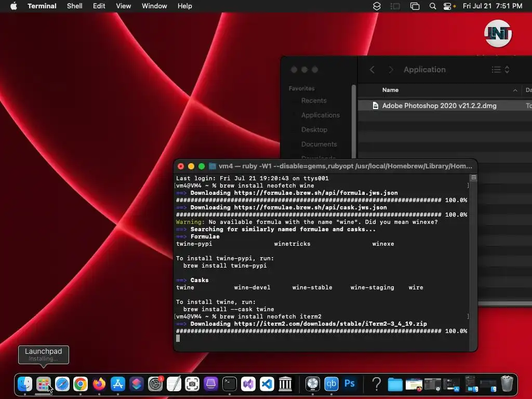Open Desktop in Finder sidebar
The image size is (532, 399).
tap(314, 129)
